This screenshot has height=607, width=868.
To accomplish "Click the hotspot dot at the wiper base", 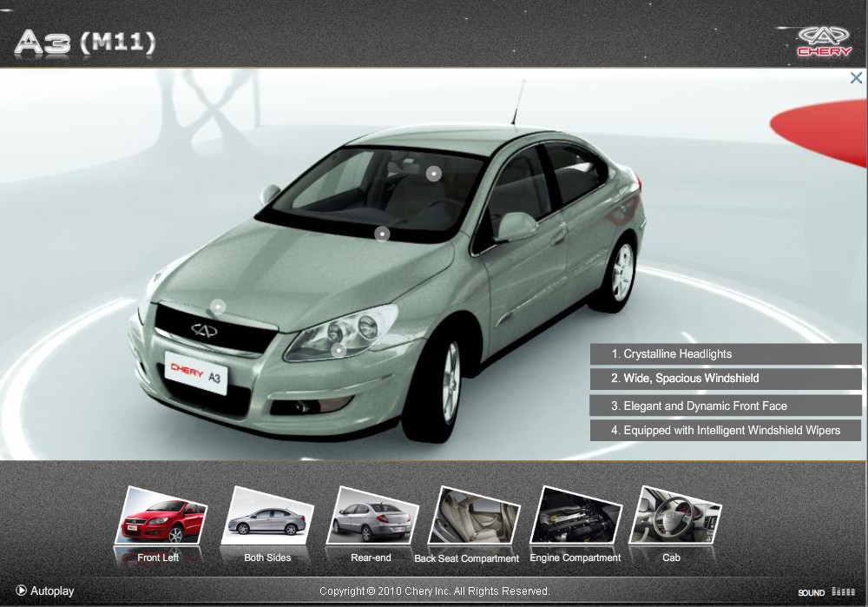I will 382,234.
